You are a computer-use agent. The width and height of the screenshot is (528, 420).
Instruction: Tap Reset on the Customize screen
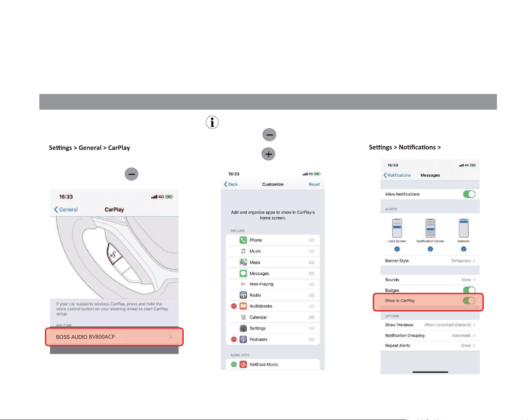click(314, 184)
